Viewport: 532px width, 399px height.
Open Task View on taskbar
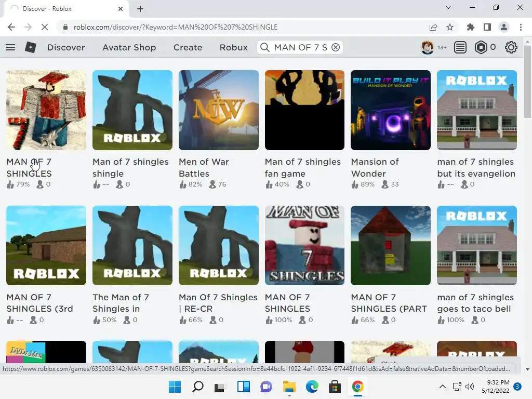(220, 387)
